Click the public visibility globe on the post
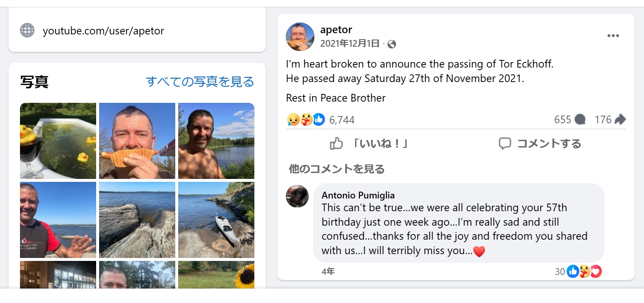 tap(392, 44)
